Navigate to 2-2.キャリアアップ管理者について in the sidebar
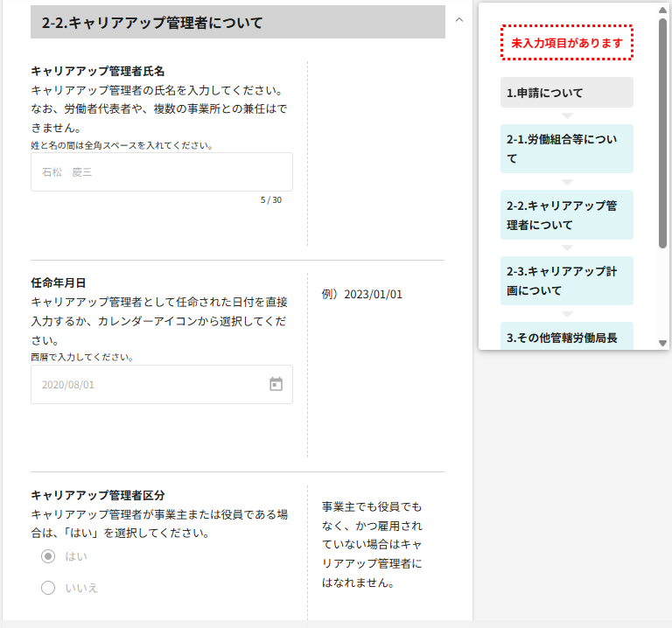Image resolution: width=672 pixels, height=628 pixels. pyautogui.click(x=566, y=215)
